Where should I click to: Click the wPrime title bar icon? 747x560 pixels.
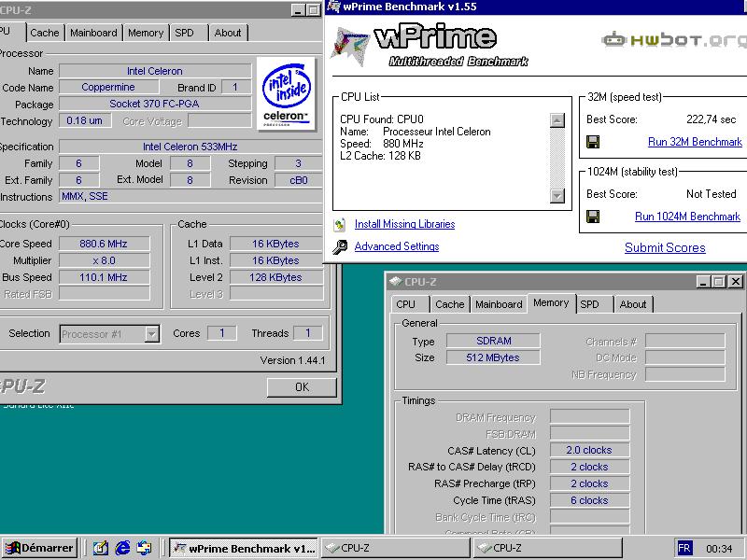pyautogui.click(x=334, y=7)
